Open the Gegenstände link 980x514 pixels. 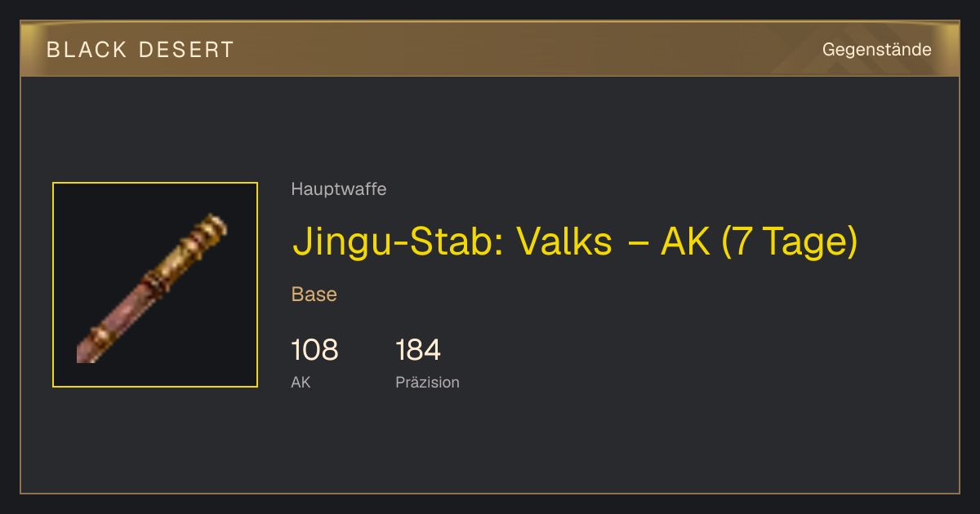877,50
